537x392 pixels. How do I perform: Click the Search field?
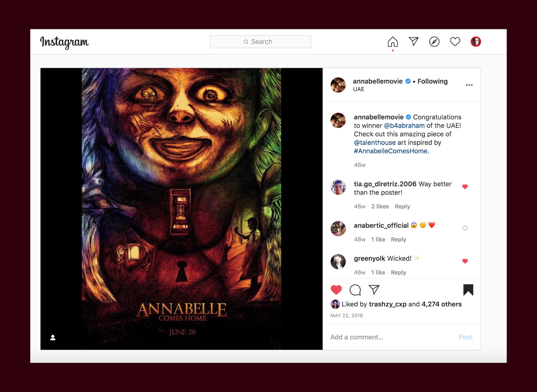[260, 41]
